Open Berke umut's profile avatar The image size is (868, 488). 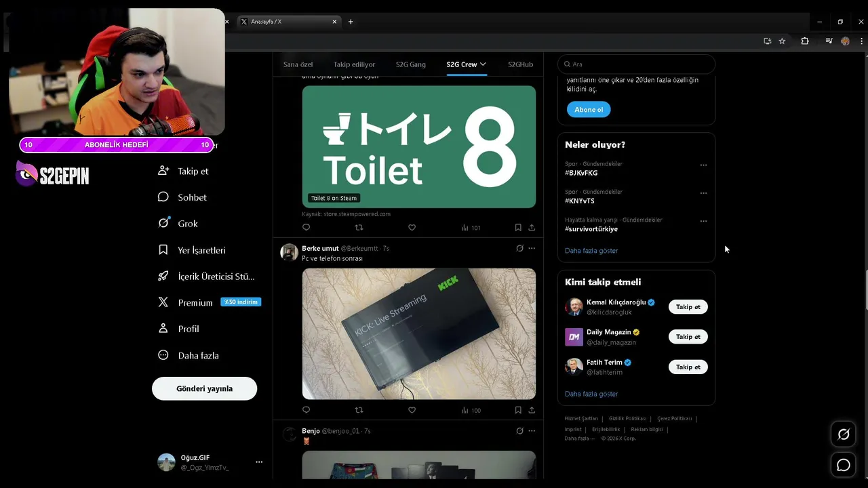tap(290, 252)
